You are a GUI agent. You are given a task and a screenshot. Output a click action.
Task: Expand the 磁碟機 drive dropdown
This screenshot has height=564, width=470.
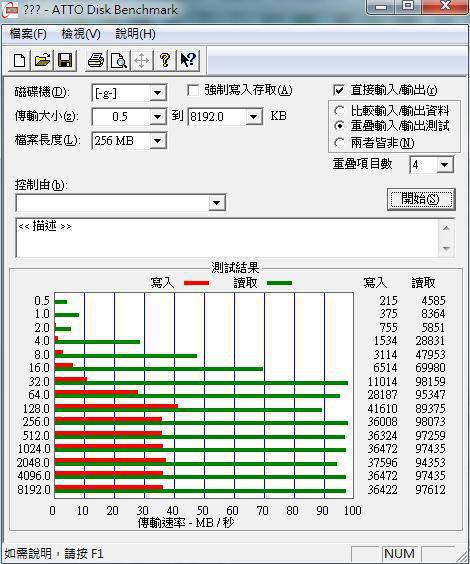click(158, 93)
